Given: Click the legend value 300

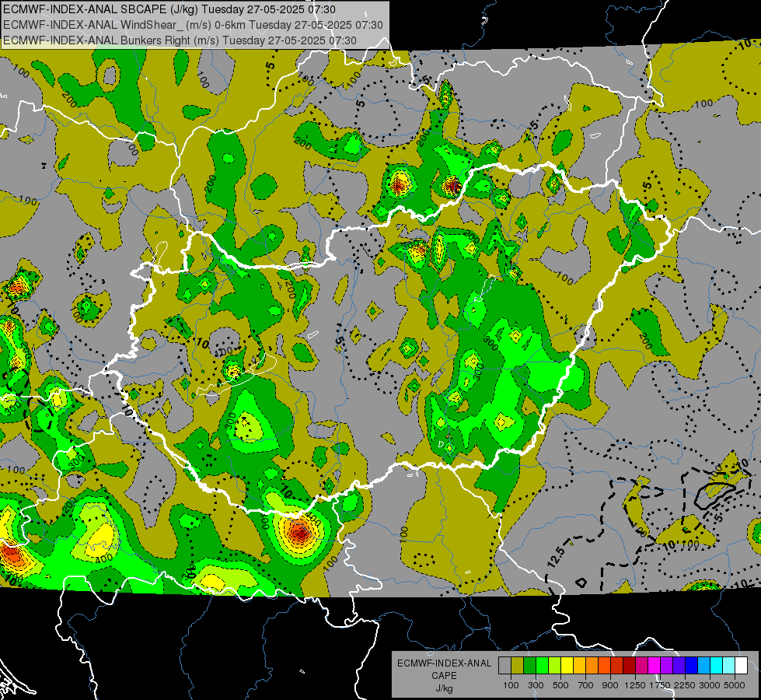Looking at the screenshot, I should click(536, 685).
